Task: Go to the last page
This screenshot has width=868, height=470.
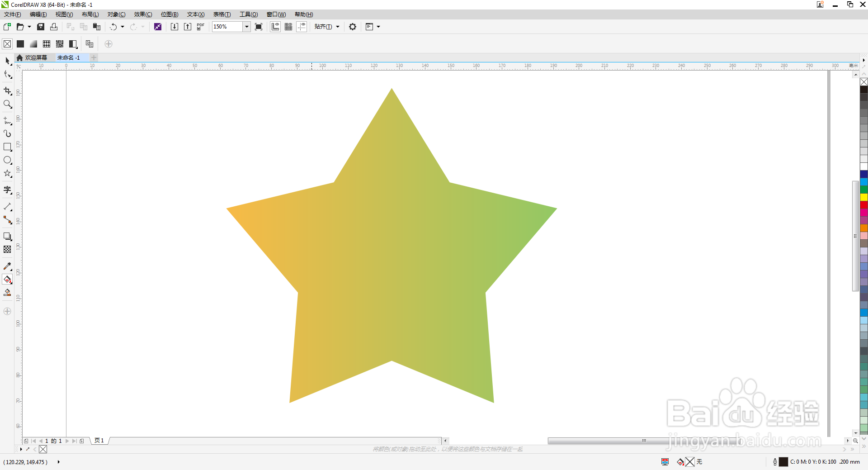Action: pyautogui.click(x=74, y=441)
